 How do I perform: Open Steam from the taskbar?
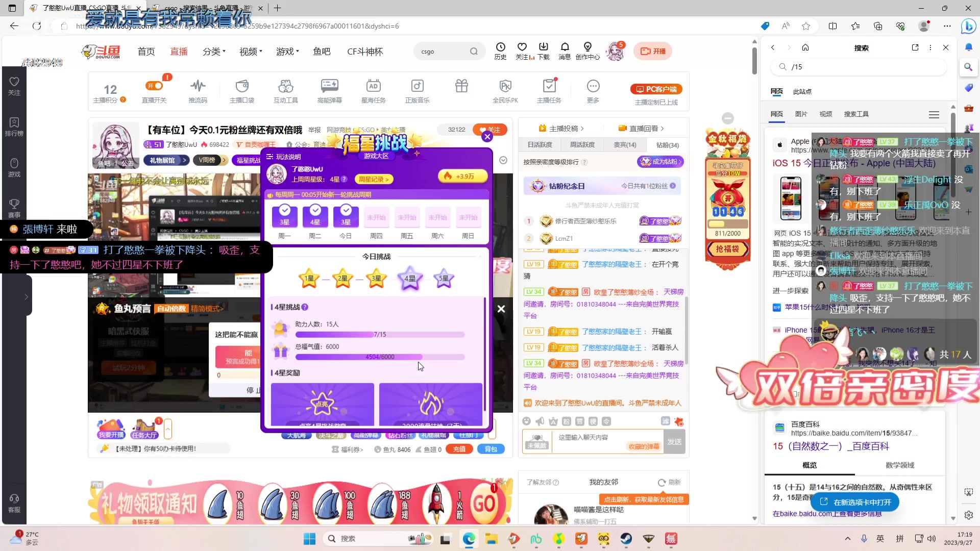[x=626, y=539]
